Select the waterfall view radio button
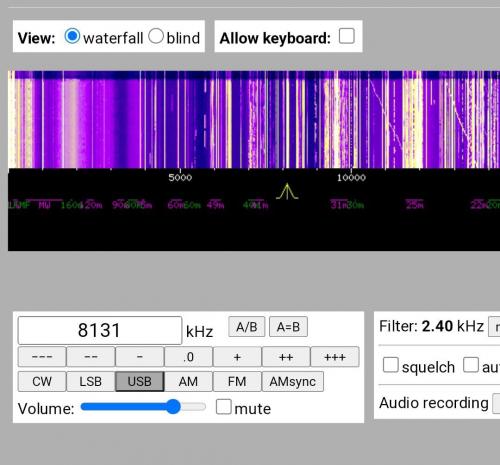Image resolution: width=500 pixels, height=465 pixels. pos(72,36)
